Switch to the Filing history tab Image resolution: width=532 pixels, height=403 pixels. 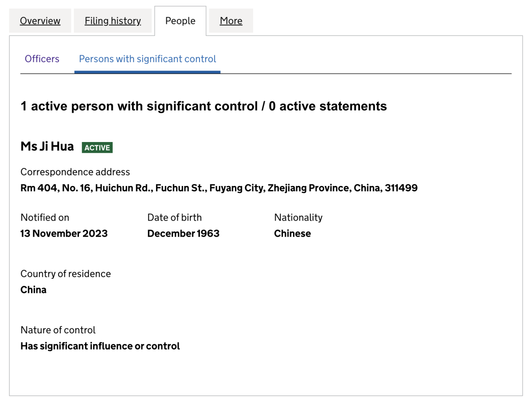(x=113, y=20)
